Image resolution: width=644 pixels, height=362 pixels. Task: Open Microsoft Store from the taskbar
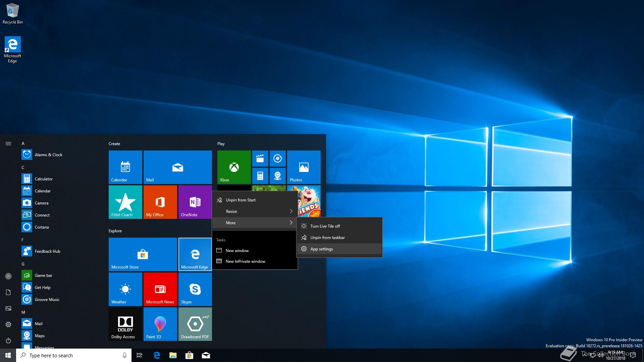click(x=190, y=355)
